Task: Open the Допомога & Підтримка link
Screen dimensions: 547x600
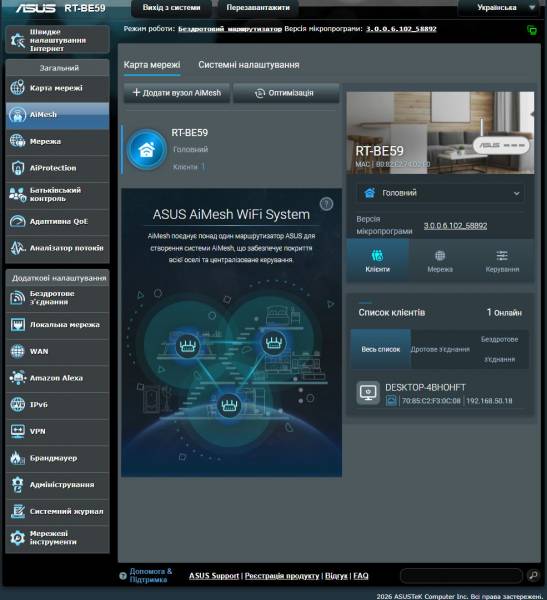Action: click(x=151, y=575)
